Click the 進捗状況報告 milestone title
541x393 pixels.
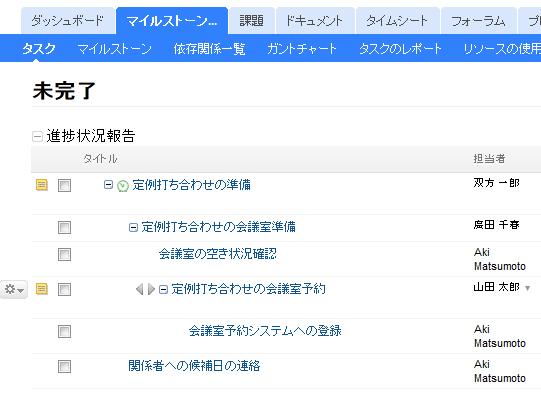(91, 136)
